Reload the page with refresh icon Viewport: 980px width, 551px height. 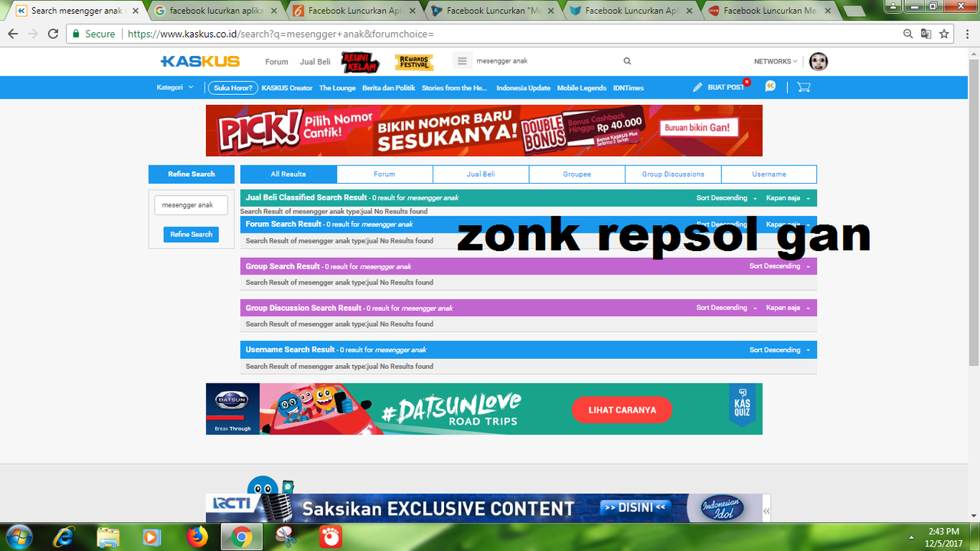click(x=53, y=34)
